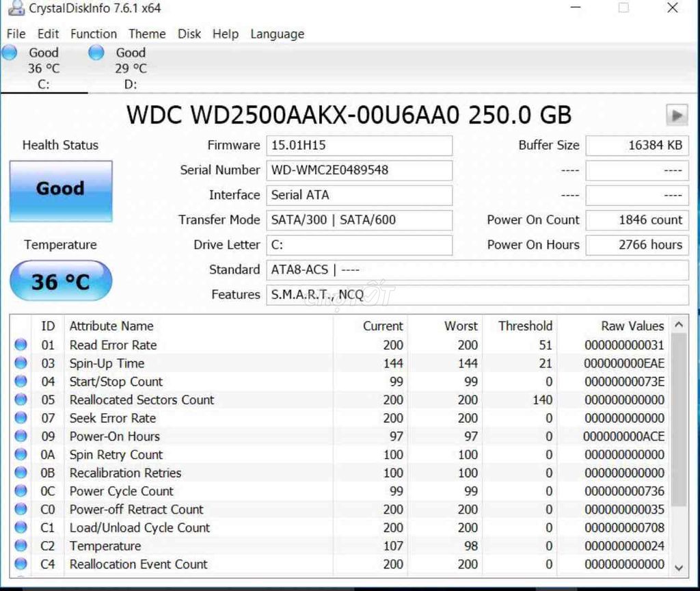Click status dot for Power-On Hours row
Screen dimensions: 700x591
[x=21, y=436]
